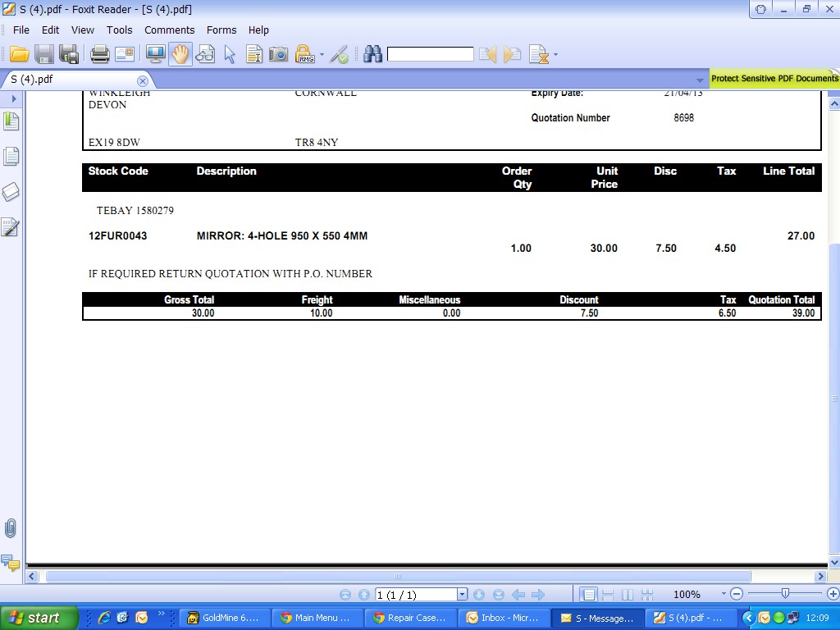Click the binoculars Find icon

tap(372, 55)
